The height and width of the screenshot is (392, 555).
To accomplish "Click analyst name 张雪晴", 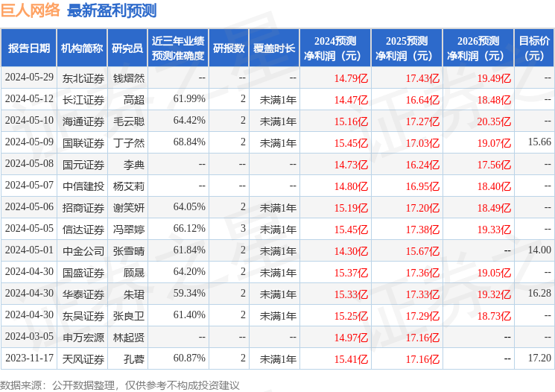I will (128, 251).
